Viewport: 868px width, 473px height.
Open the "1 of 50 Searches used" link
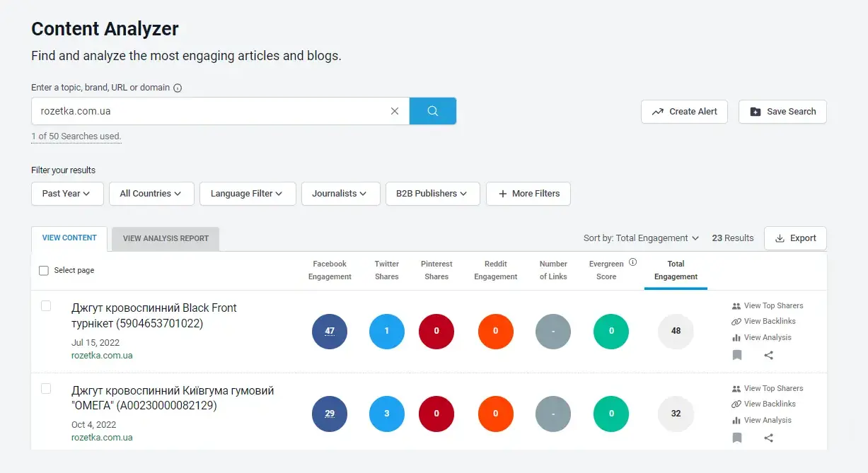click(x=76, y=136)
